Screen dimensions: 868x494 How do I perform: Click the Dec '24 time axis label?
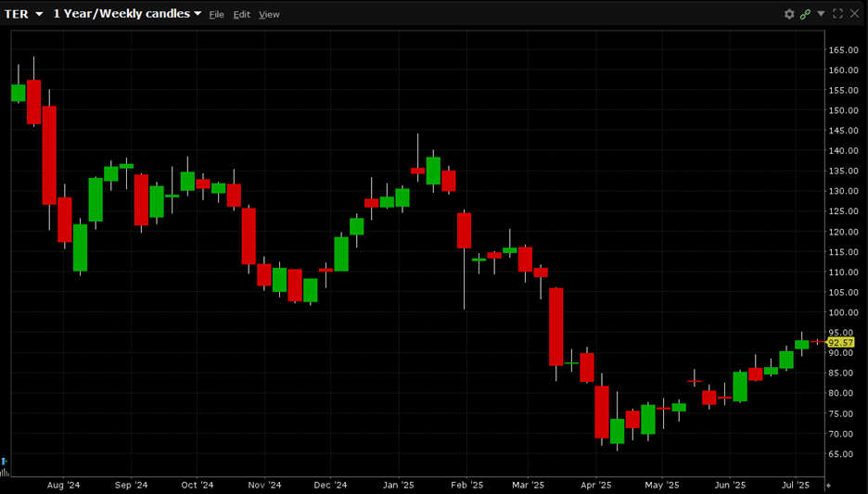point(330,485)
